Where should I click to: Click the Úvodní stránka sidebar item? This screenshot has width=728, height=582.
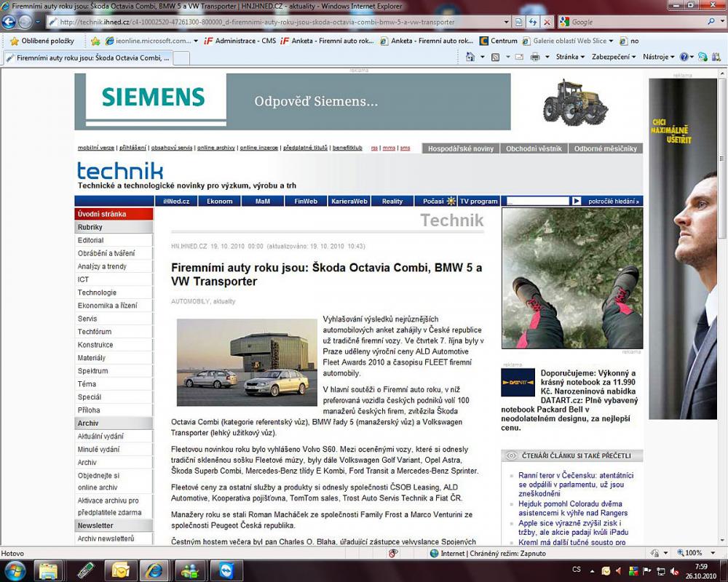pyautogui.click(x=114, y=214)
